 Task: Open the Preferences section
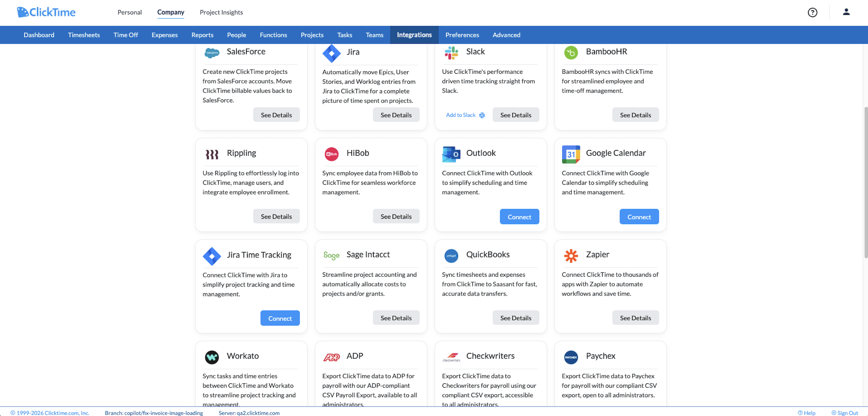462,35
